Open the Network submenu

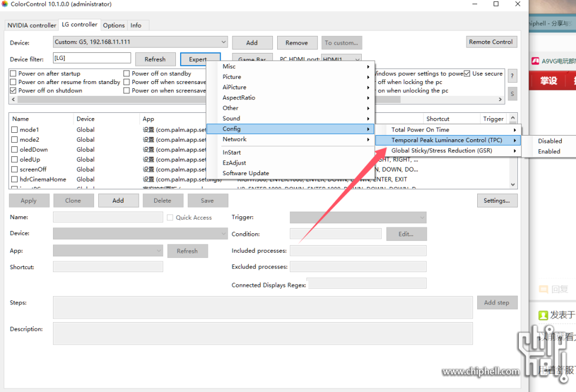pyautogui.click(x=290, y=139)
